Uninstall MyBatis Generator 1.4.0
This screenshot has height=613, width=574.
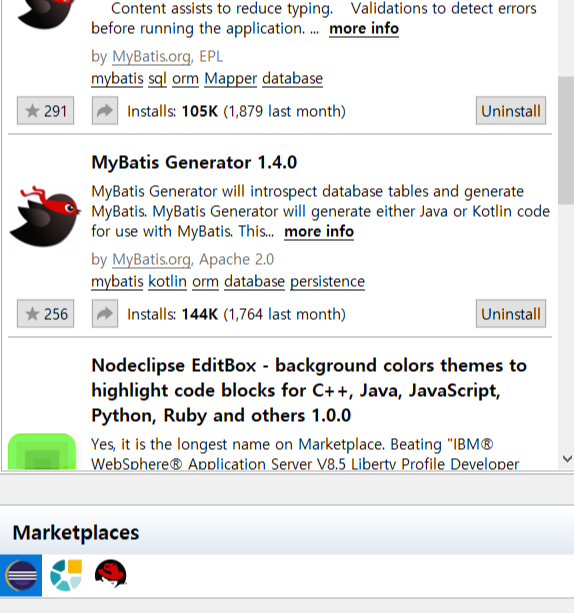click(x=511, y=314)
